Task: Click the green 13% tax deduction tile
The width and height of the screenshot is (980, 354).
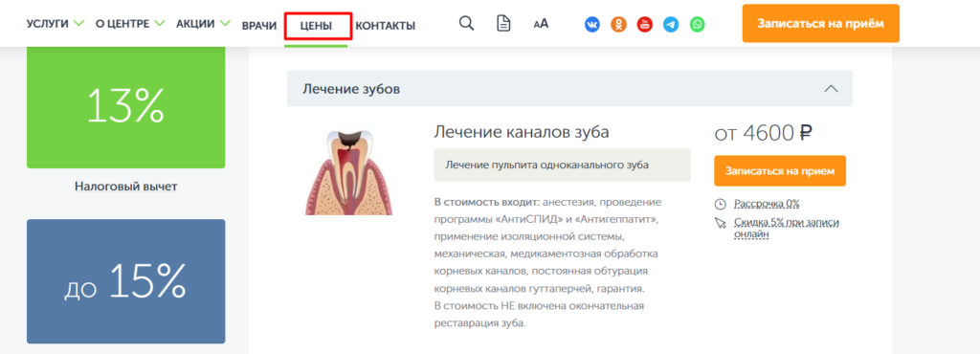Action: (125, 107)
